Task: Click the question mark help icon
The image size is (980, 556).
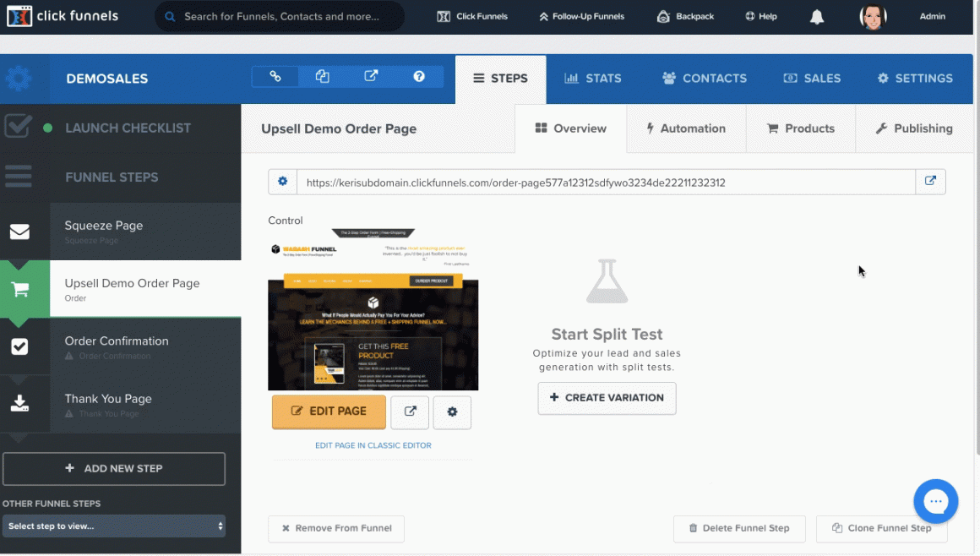Action: point(419,77)
